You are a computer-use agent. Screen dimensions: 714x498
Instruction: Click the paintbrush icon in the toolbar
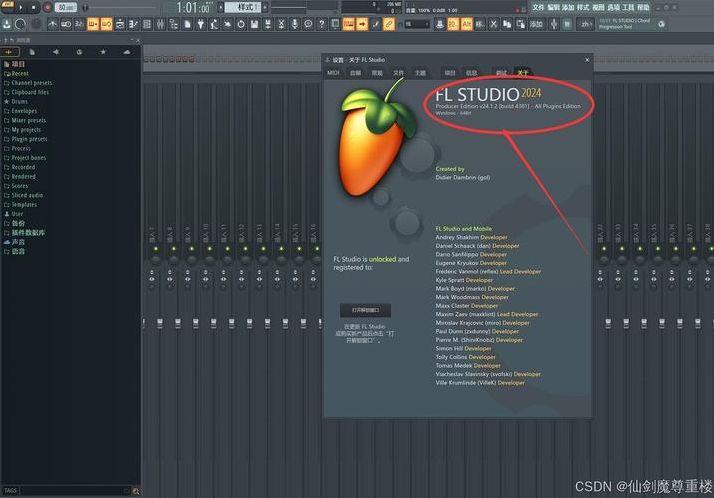click(x=375, y=24)
